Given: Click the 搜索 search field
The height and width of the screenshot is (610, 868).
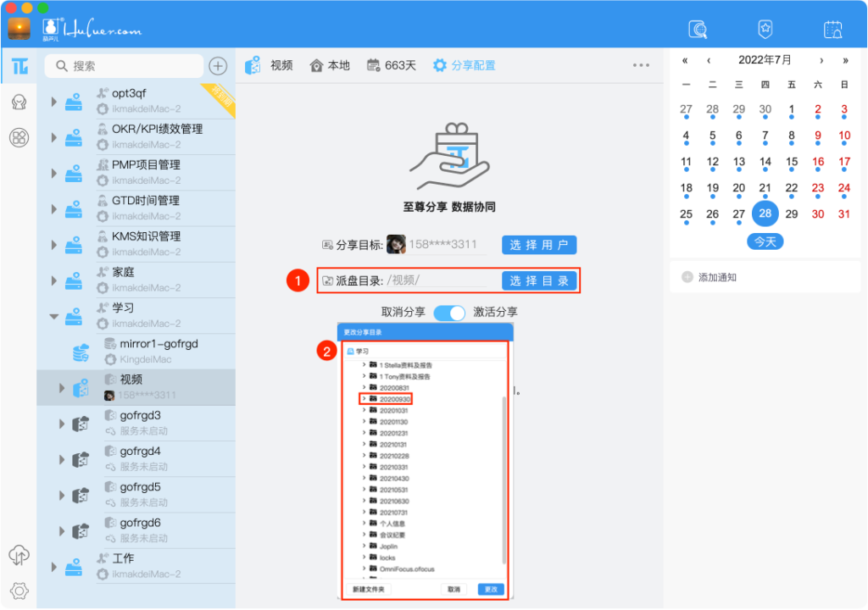Looking at the screenshot, I should (x=124, y=66).
